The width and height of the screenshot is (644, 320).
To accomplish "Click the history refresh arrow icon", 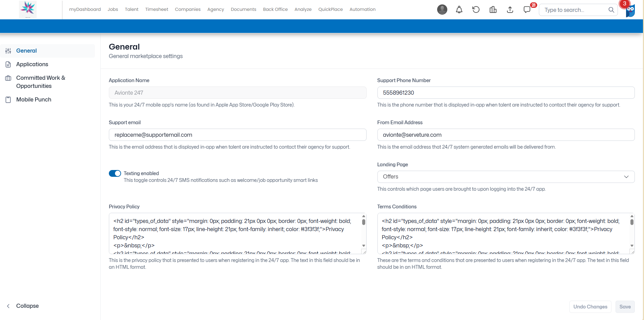I will [x=476, y=10].
